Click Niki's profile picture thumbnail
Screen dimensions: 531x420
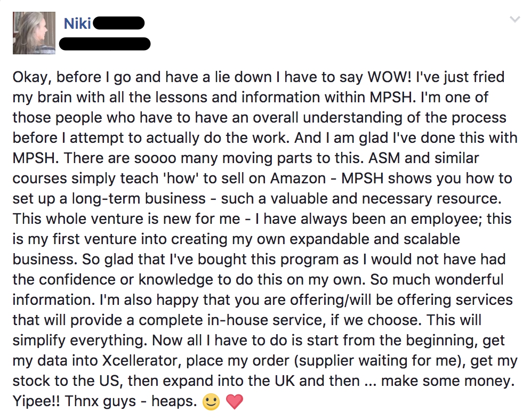tap(34, 33)
